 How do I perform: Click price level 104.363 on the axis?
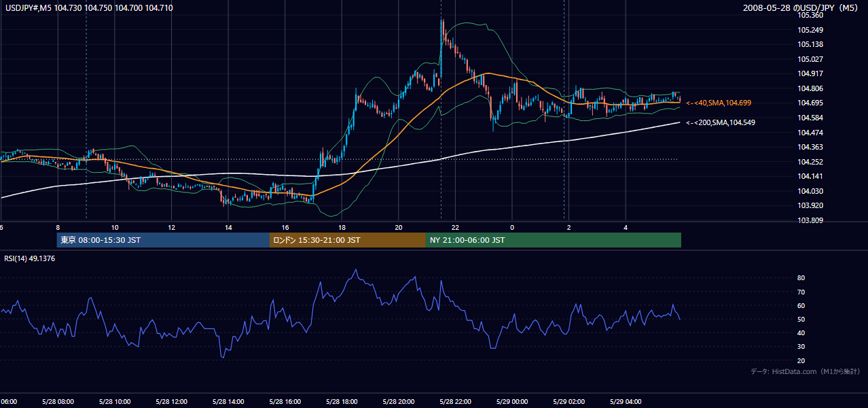click(810, 147)
